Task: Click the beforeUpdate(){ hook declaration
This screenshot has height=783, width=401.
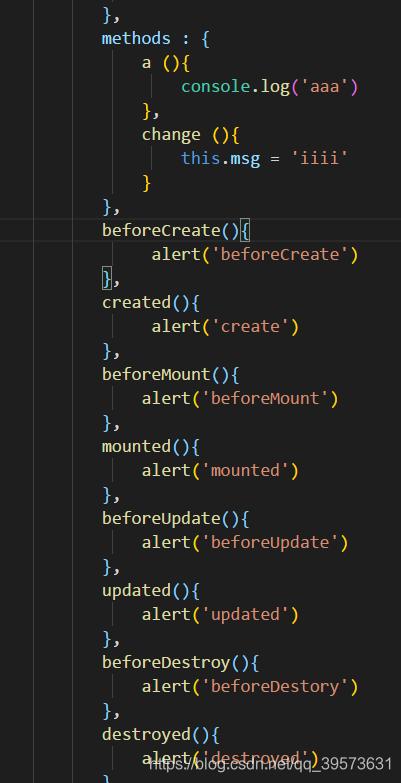Action: point(176,518)
